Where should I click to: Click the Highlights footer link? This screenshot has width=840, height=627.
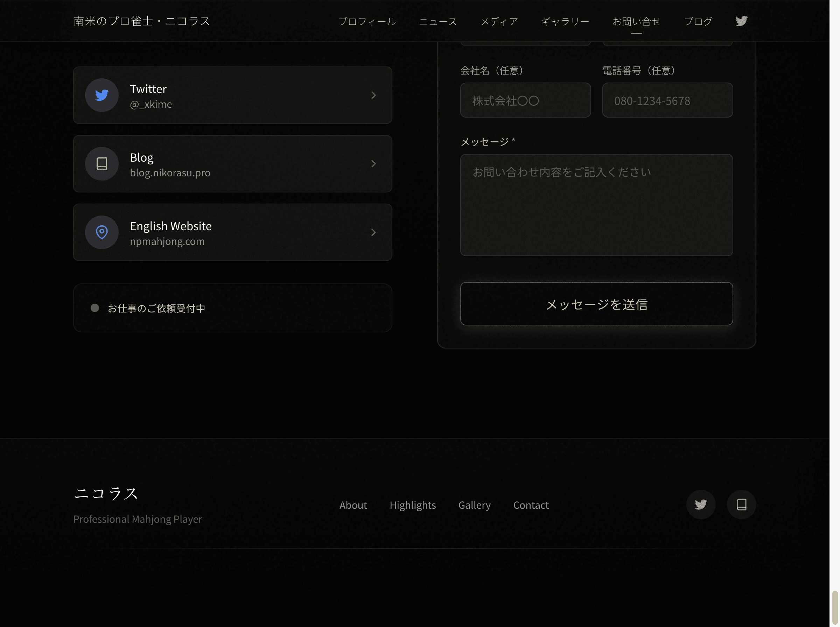(413, 505)
